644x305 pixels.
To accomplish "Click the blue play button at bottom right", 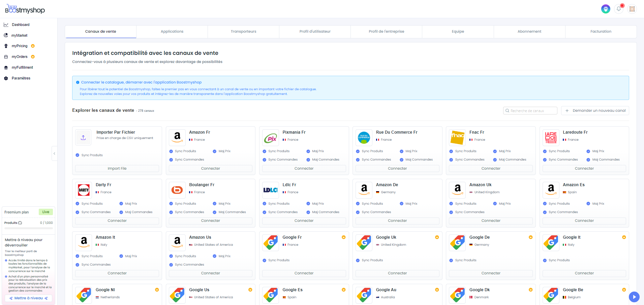I will [634, 297].
